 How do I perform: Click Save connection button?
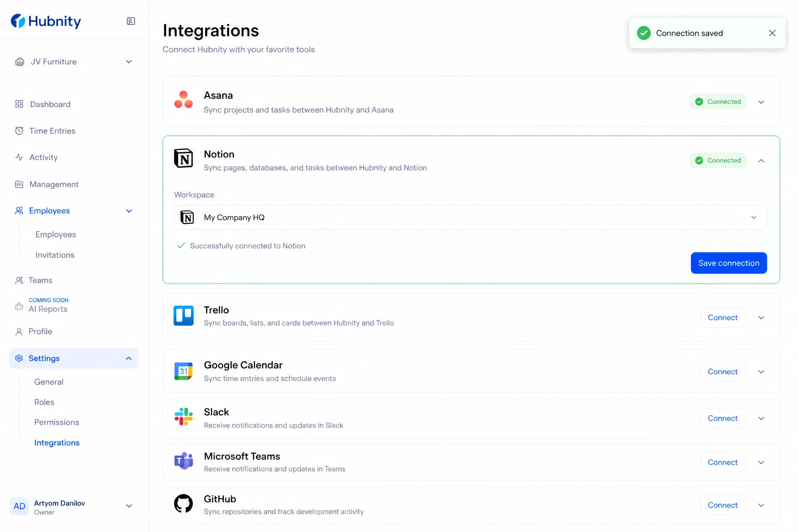pyautogui.click(x=729, y=263)
